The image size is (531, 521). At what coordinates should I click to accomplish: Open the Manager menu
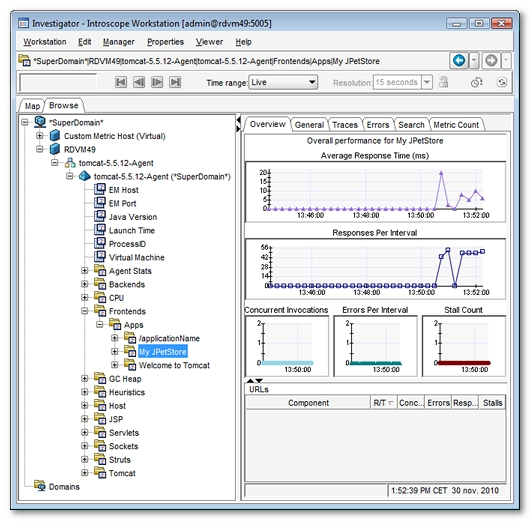(119, 42)
